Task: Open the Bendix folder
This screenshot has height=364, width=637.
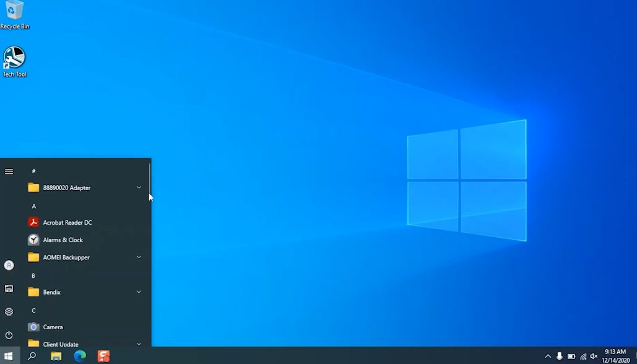Action: (x=85, y=292)
